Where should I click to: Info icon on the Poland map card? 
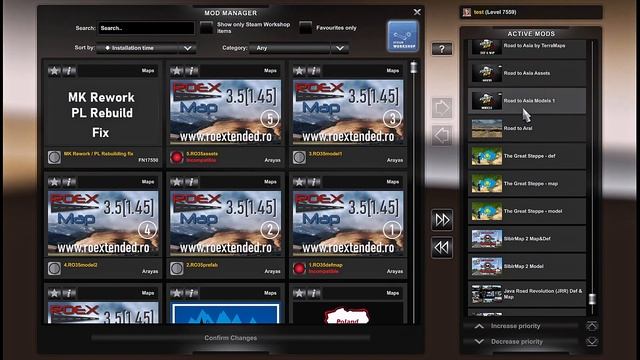[x=314, y=293]
